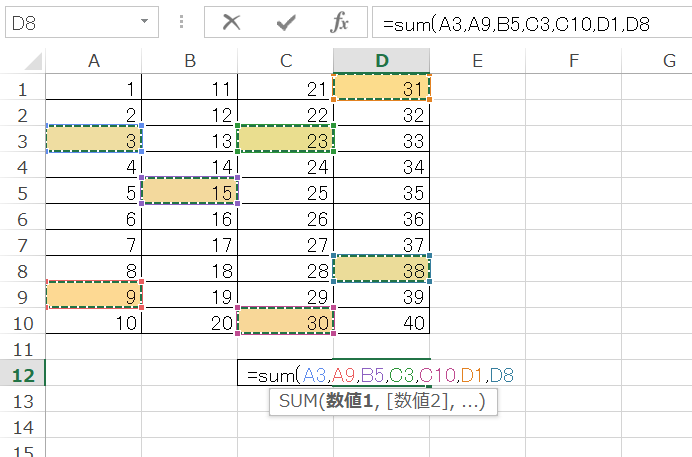Click cell containing value 16
The height and width of the screenshot is (457, 692).
coord(190,217)
